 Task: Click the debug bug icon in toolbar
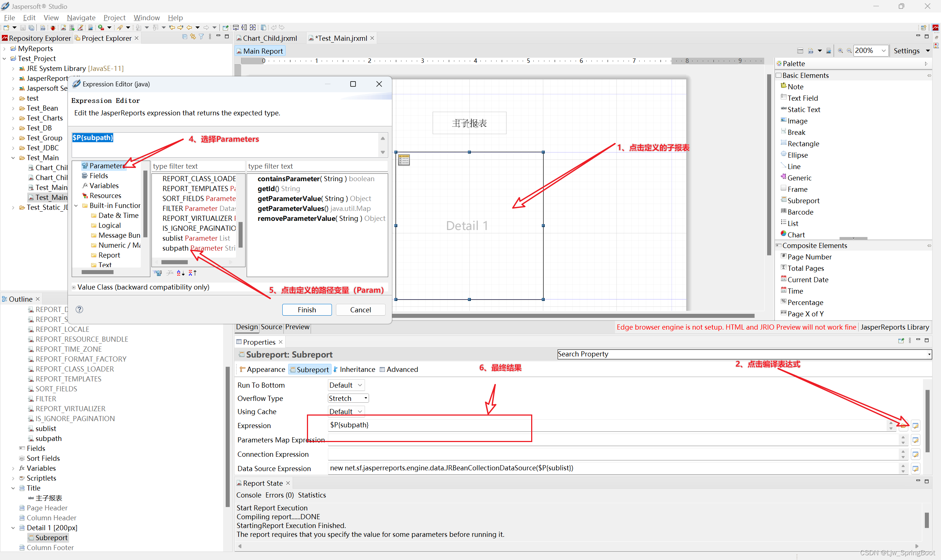(53, 28)
